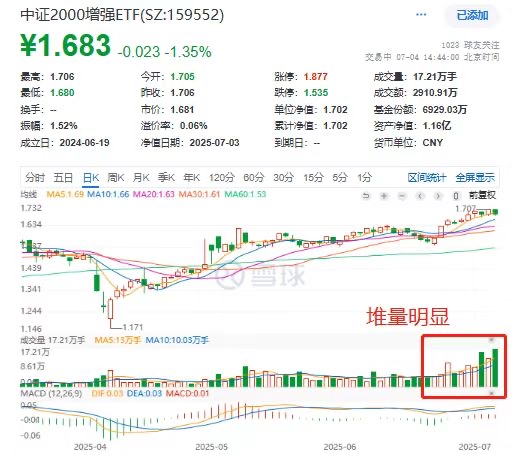
Task: Click the 已添加 watchlist button
Action: coord(472,15)
